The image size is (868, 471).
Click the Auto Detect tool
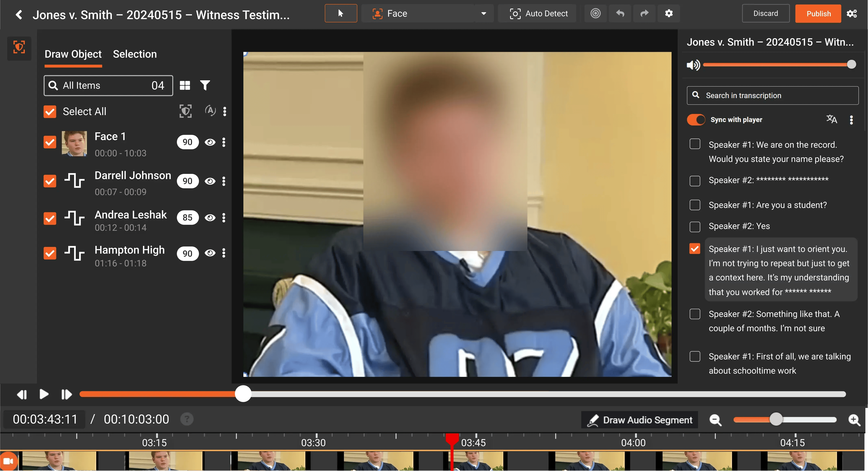pyautogui.click(x=538, y=13)
